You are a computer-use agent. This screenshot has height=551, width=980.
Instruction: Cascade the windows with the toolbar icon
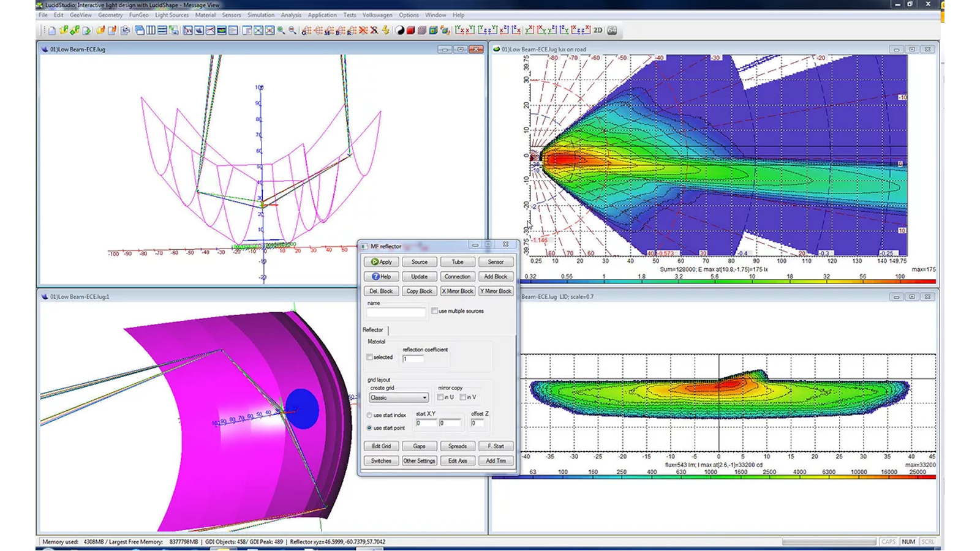point(140,30)
